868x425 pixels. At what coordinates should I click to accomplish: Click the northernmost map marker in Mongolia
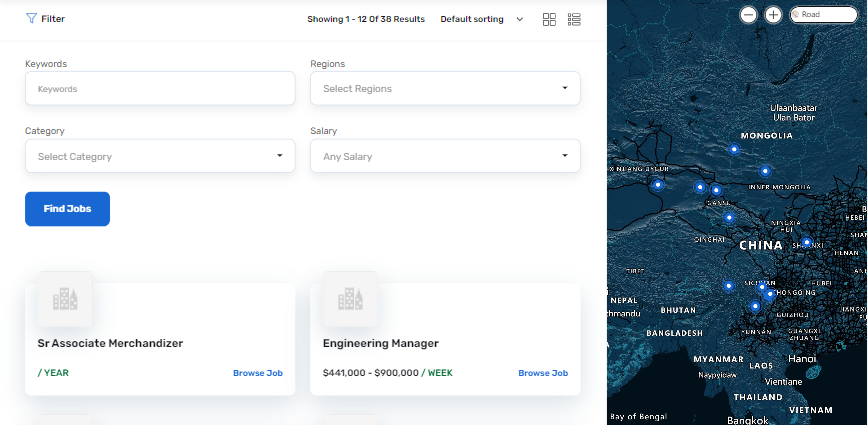tap(734, 149)
